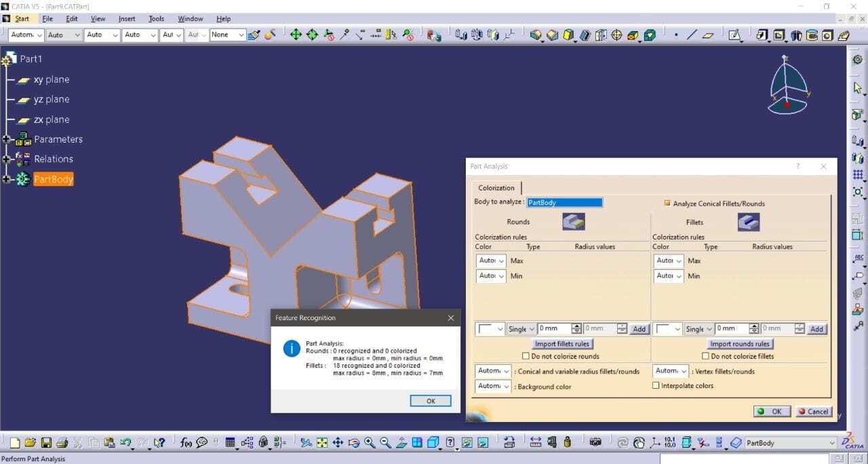
Task: Open the Fillets Min color dropdown
Action: pos(669,275)
